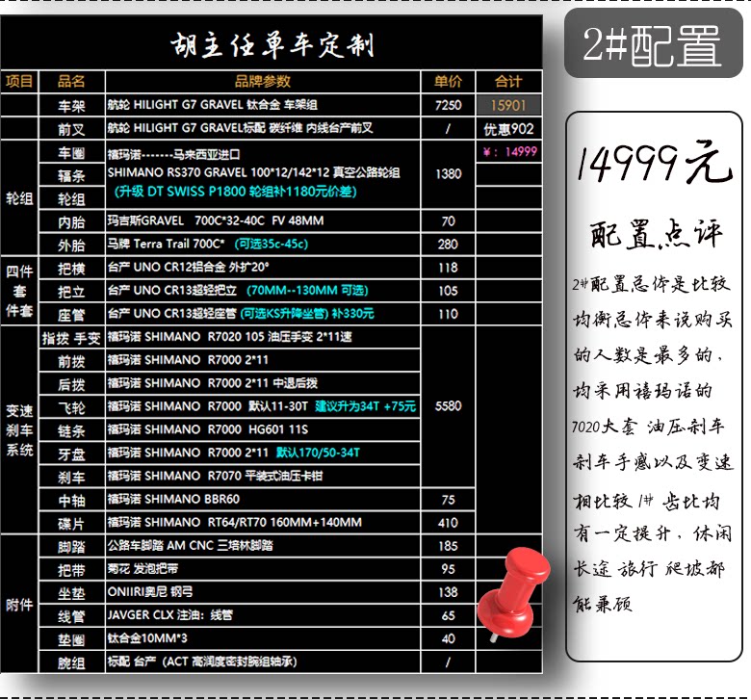Image resolution: width=751 pixels, height=700 pixels.
Task: Select the (70MM--130MM 可选) stem note
Action: 307,291
